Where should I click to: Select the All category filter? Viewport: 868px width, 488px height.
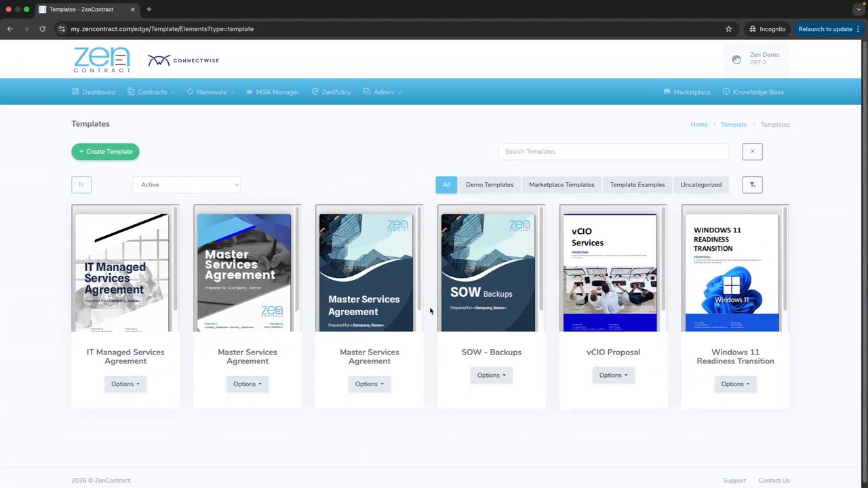pos(446,184)
